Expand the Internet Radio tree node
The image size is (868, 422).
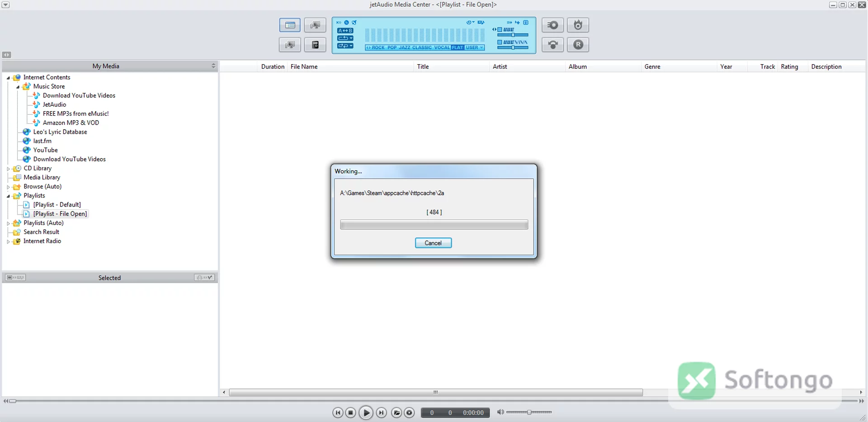tap(8, 241)
